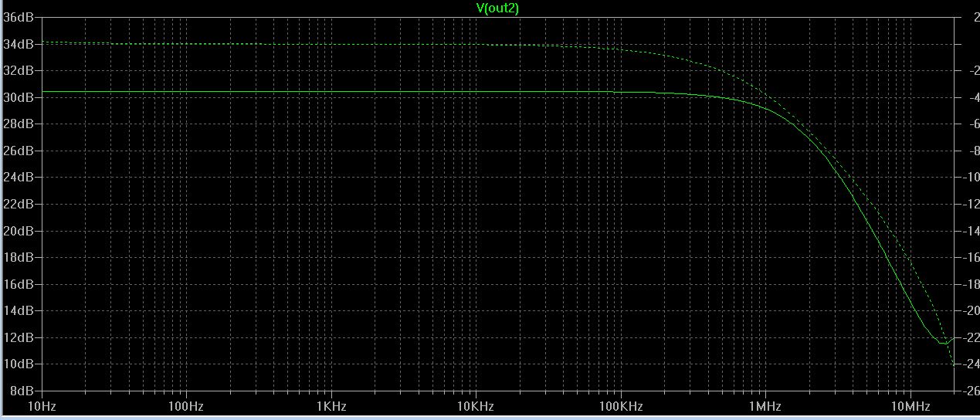Select the 8dB axis label
This screenshot has width=980, height=420.
point(22,391)
